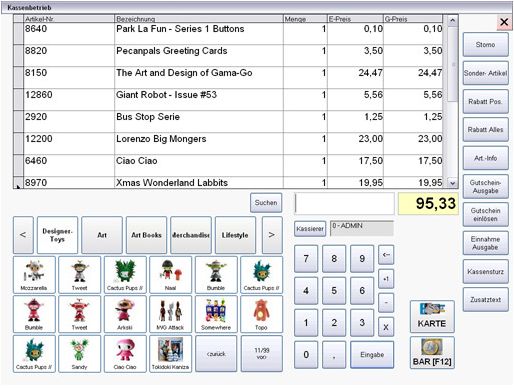Tap keypad digit 0
This screenshot has height=388, width=514.
tap(306, 355)
